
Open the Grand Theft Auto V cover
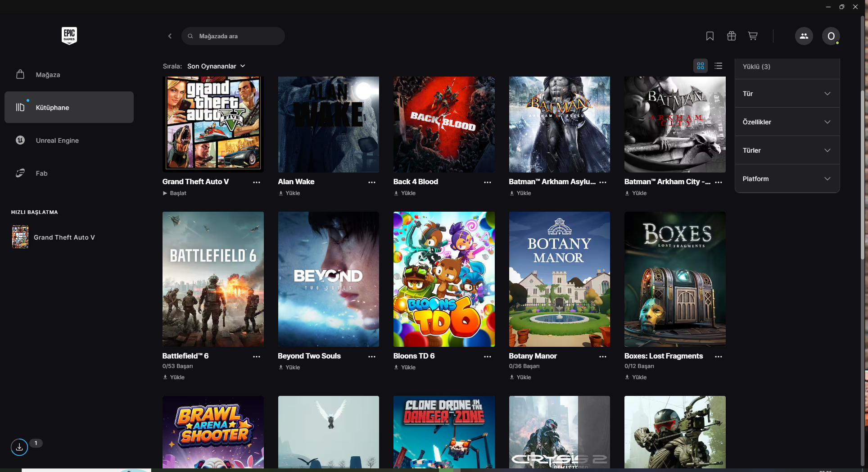(213, 124)
